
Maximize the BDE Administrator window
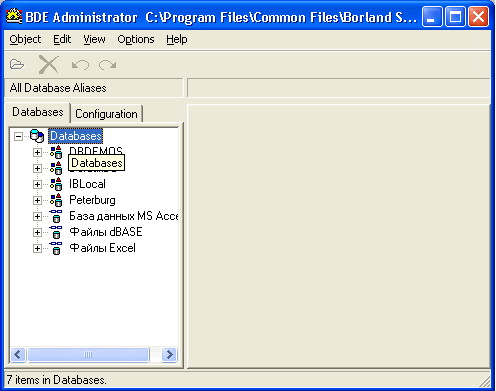pyautogui.click(x=455, y=17)
